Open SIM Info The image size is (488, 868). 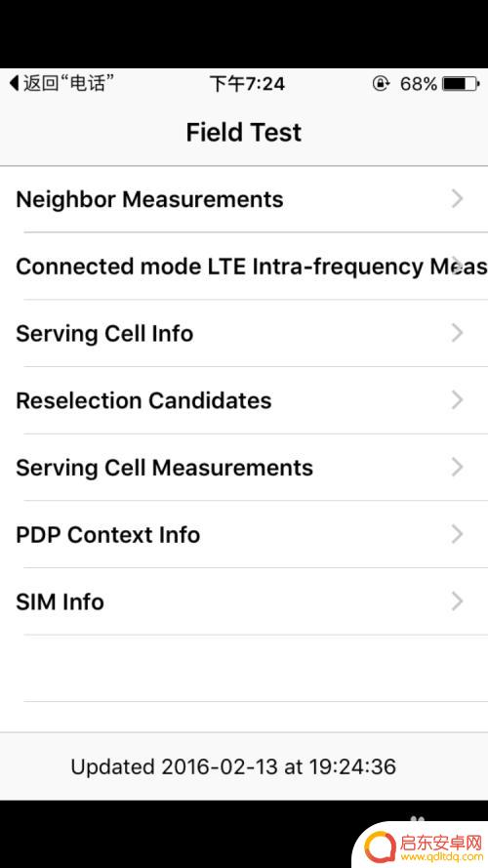(244, 601)
